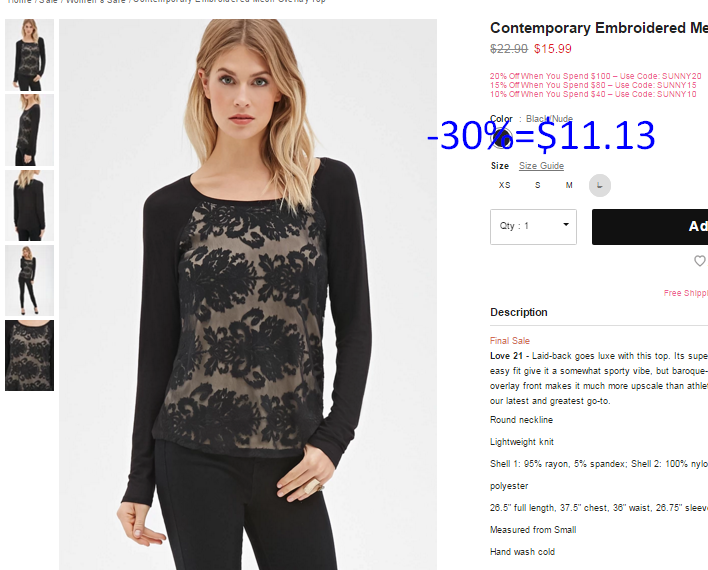Select the Black/Nude color swatch
Image resolution: width=708 pixels, height=570 pixels.
(502, 138)
